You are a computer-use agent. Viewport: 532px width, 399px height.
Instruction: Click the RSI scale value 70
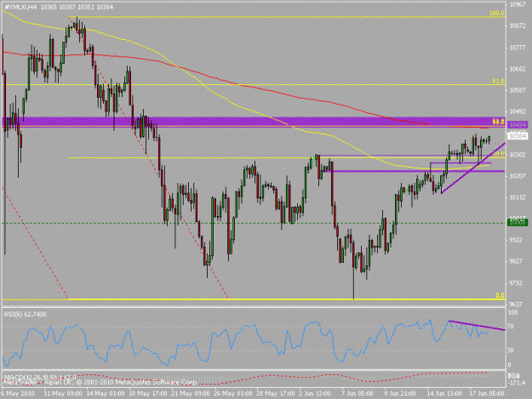(x=511, y=327)
